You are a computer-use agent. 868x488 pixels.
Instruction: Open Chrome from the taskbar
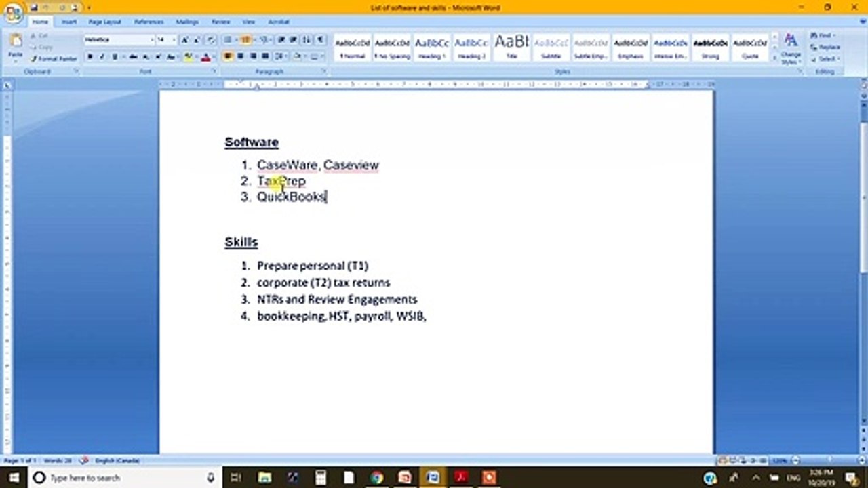(377, 478)
